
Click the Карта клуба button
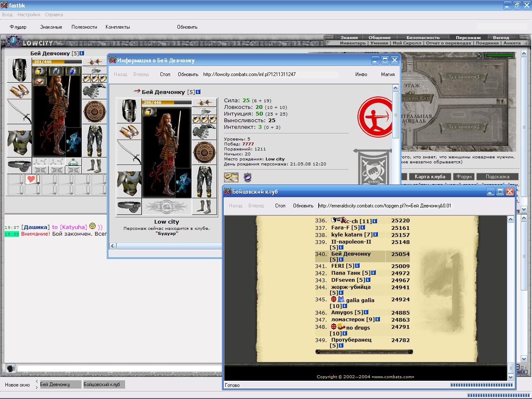pos(430,177)
